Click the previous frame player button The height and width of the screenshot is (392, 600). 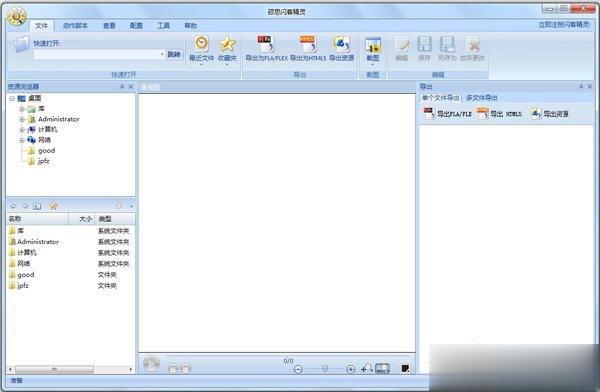click(173, 368)
